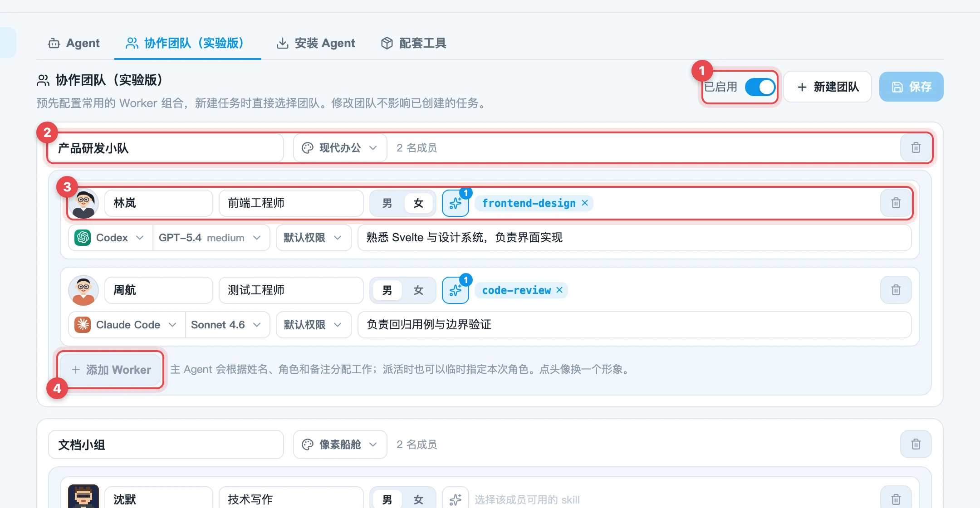The height and width of the screenshot is (508, 980).
Task: Open the 现代办公 theme dropdown
Action: pyautogui.click(x=340, y=148)
